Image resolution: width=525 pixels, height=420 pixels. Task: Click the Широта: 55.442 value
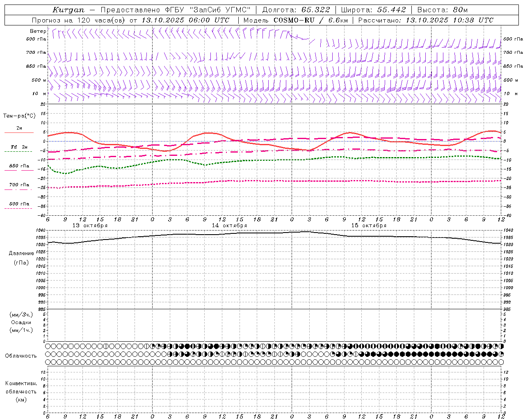(373, 10)
